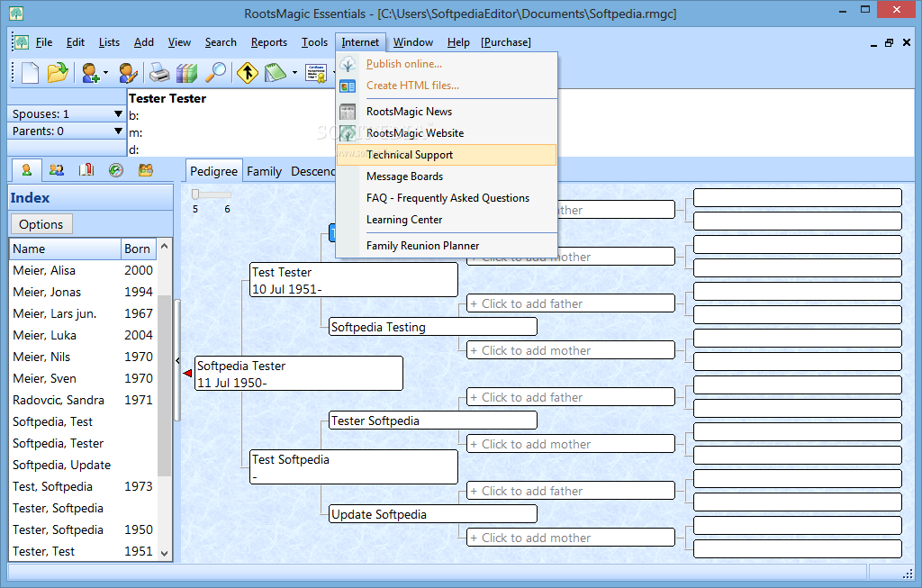This screenshot has height=588, width=922.
Task: Click the index list scrollbar thumb
Action: coord(164,385)
